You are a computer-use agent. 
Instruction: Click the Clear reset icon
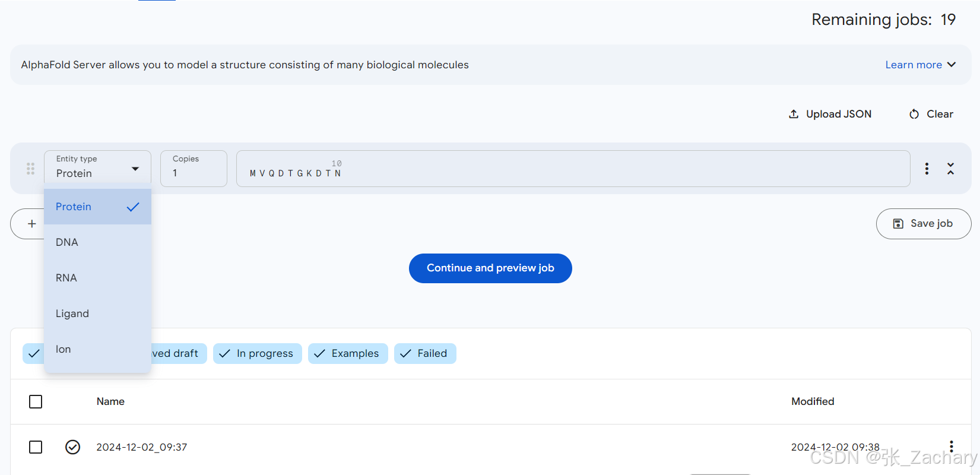coord(914,114)
